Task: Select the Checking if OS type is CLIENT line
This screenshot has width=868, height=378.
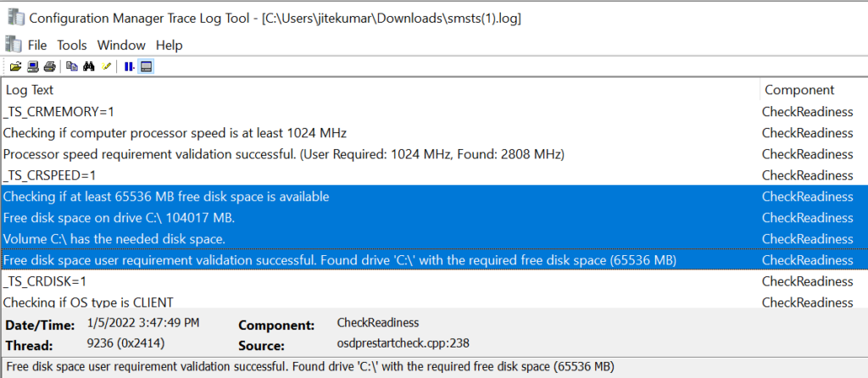Action: coord(434,301)
